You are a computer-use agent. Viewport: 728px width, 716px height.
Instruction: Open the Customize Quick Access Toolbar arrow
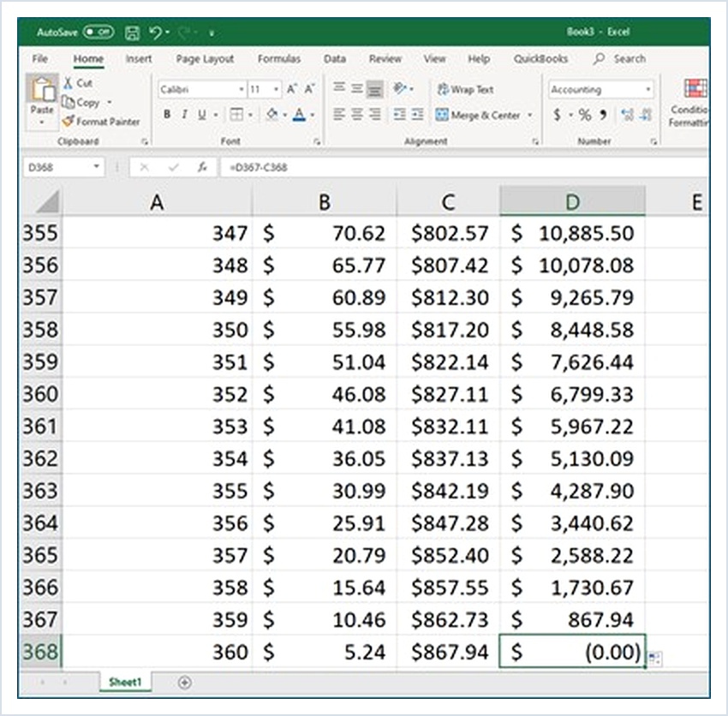click(212, 33)
